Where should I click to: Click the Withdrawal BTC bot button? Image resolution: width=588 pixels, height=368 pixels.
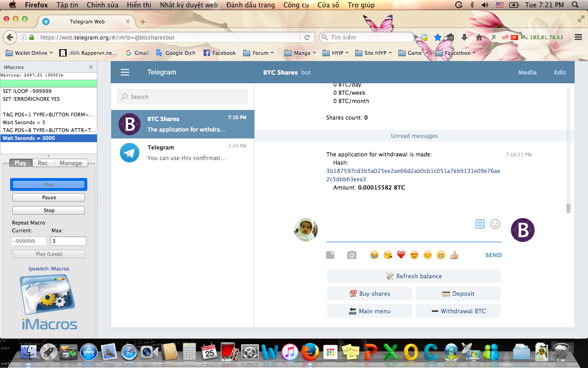click(x=458, y=311)
